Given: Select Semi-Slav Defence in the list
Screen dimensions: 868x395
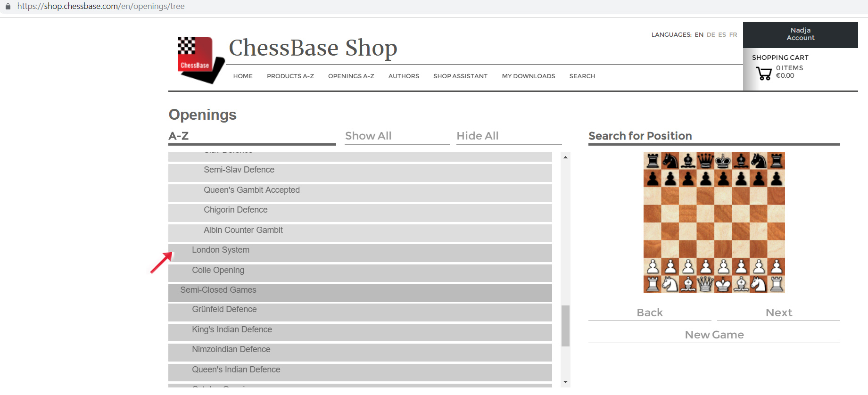Looking at the screenshot, I should [360, 173].
